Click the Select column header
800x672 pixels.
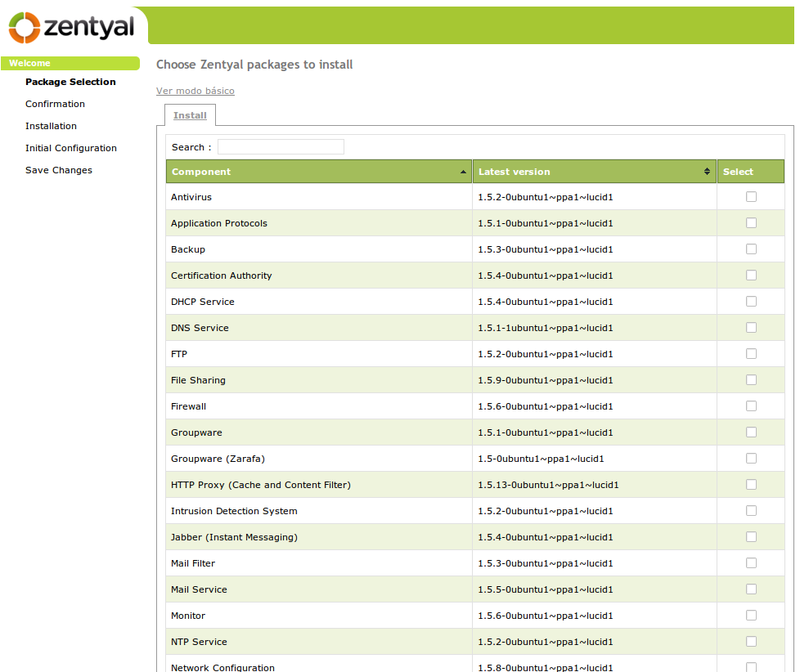[750, 172]
